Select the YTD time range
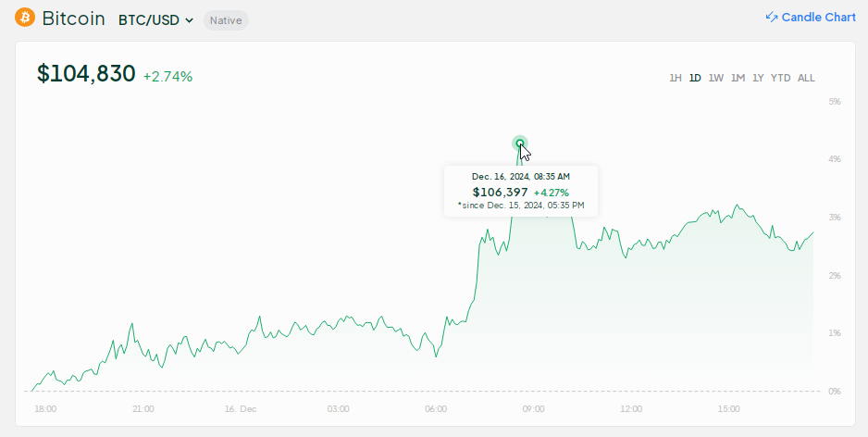 [x=781, y=78]
